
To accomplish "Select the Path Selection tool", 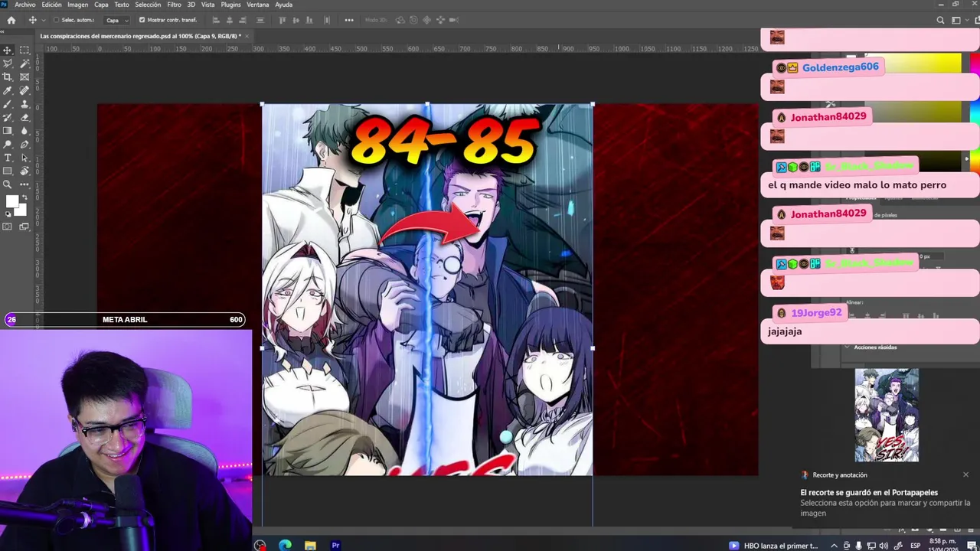I will coord(24,158).
